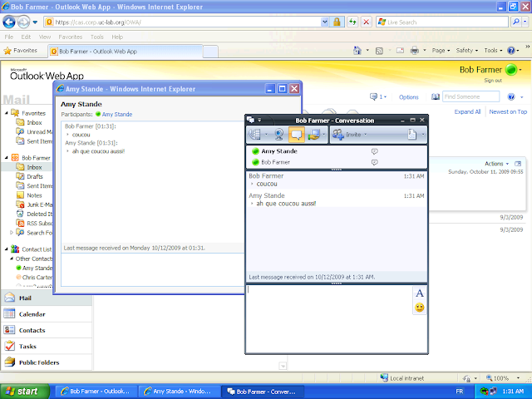This screenshot has height=399, width=532.
Task: Open the Page dropdown menu
Action: 441,51
